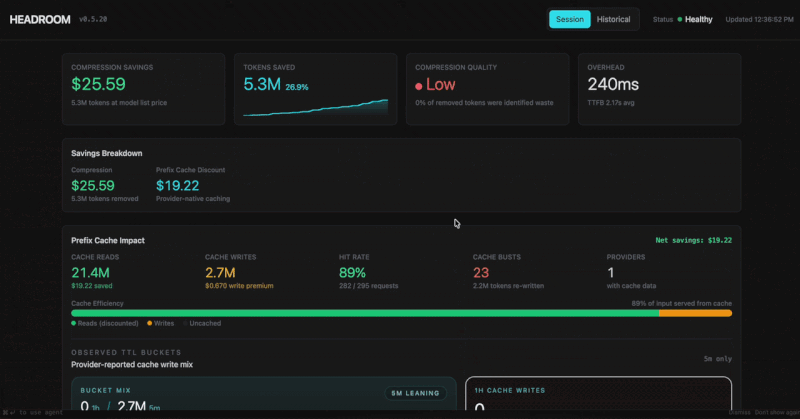The height and width of the screenshot is (419, 800).
Task: Click the Savings Breakdown heading
Action: pyautogui.click(x=107, y=153)
